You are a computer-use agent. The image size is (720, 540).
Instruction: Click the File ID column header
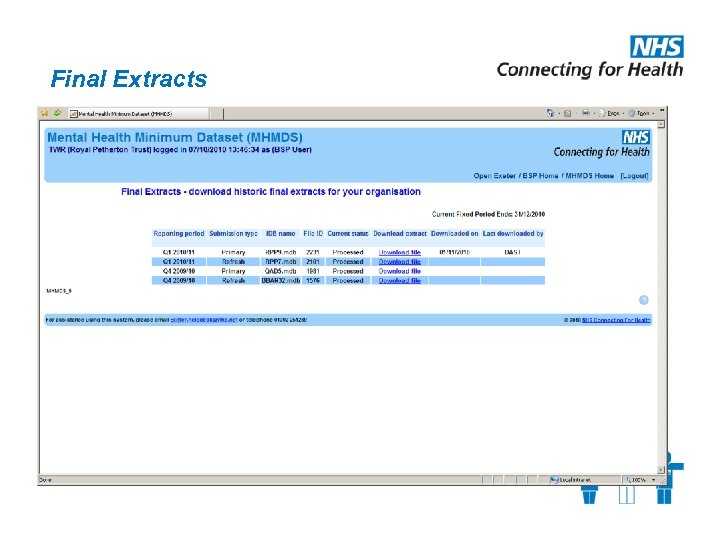(x=313, y=234)
